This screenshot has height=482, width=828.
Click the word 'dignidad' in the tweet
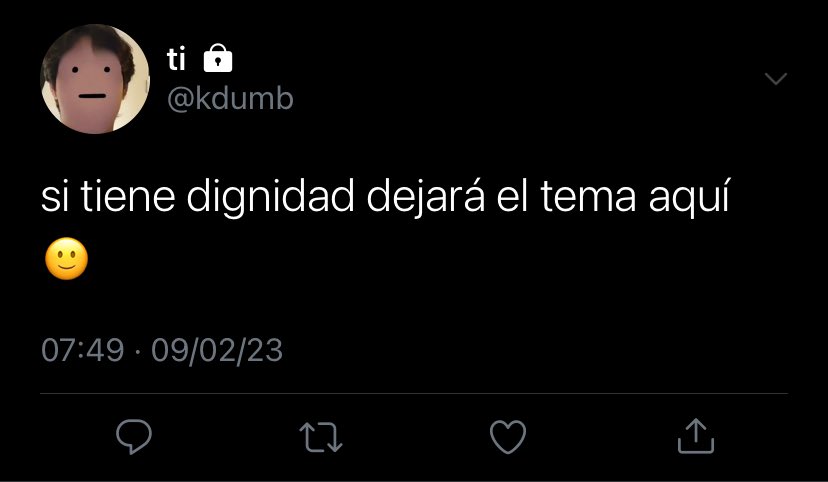(270, 197)
